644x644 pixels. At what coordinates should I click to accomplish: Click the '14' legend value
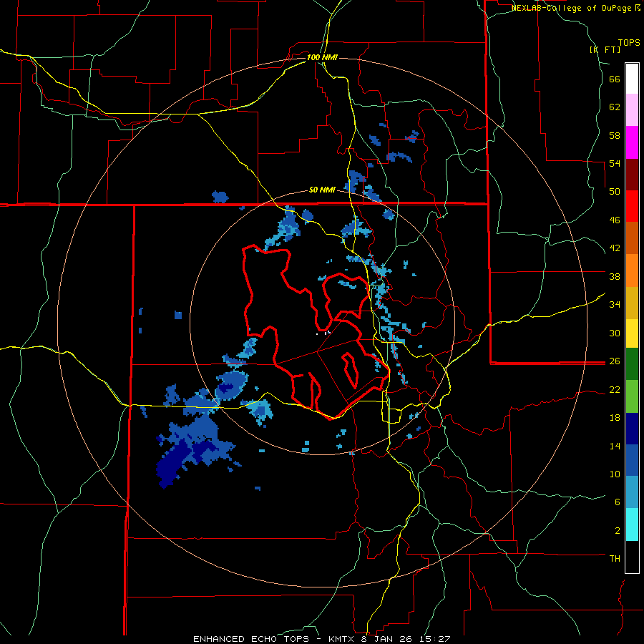[615, 446]
